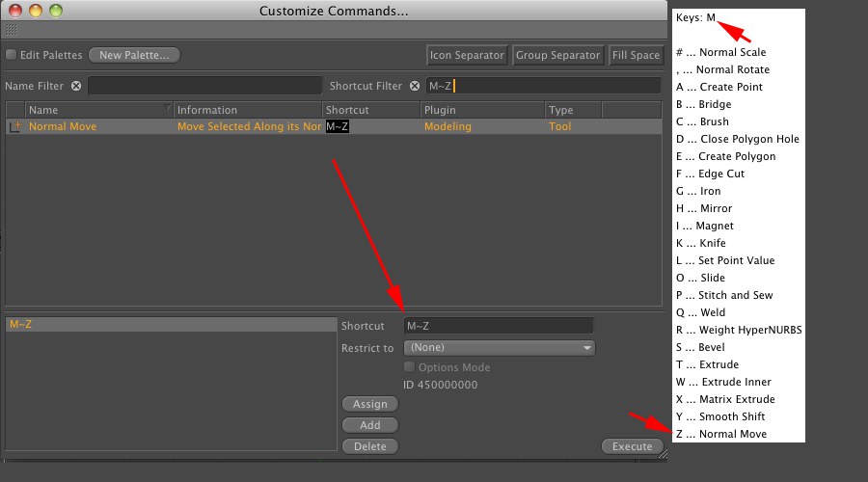868x482 pixels.
Task: Open the Restrict to dropdown
Action: pyautogui.click(x=500, y=348)
